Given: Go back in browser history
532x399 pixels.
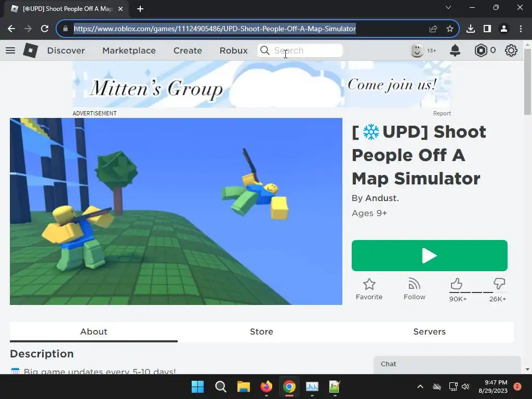Looking at the screenshot, I should click(x=11, y=29).
